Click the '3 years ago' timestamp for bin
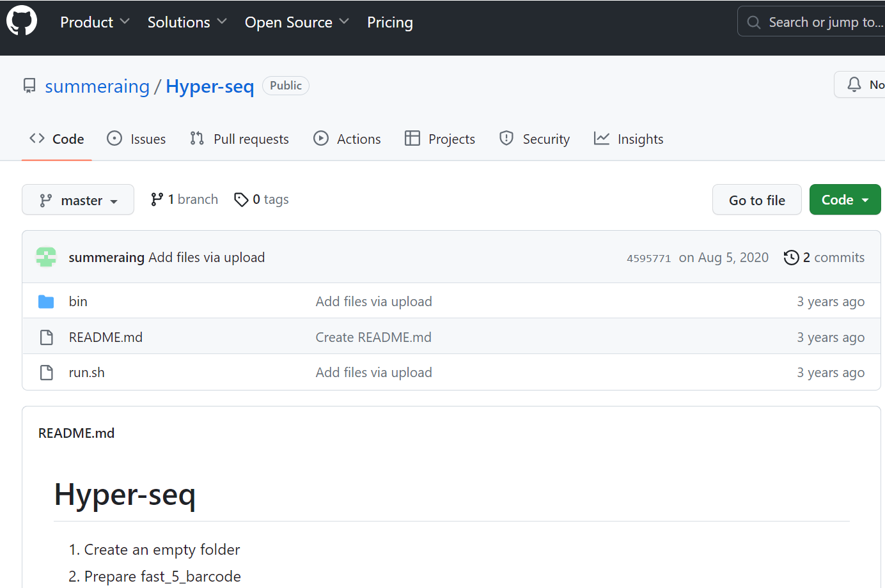 pyautogui.click(x=831, y=302)
